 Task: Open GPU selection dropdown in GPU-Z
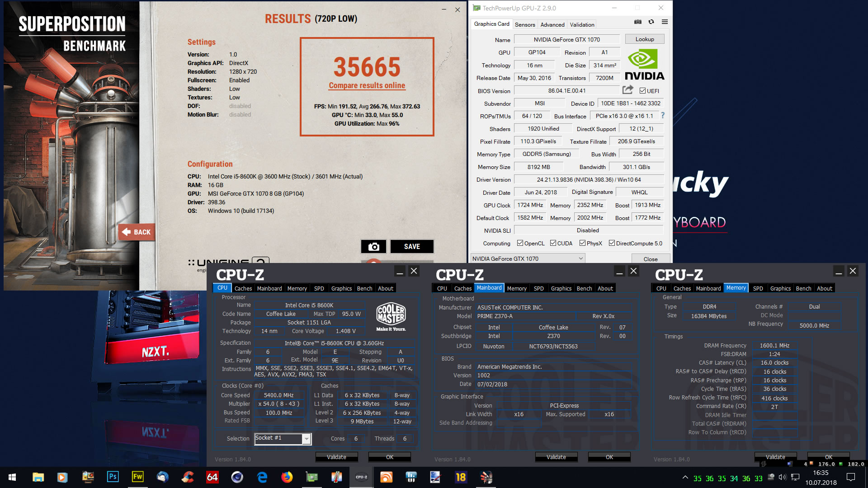[x=580, y=258]
